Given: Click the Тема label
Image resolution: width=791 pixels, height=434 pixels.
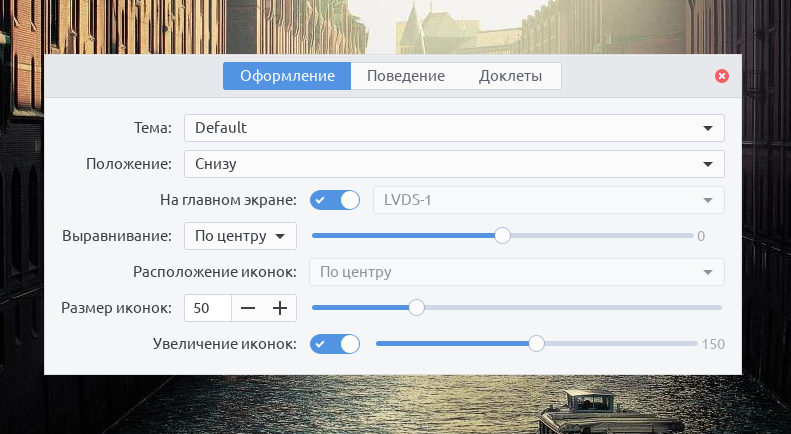Looking at the screenshot, I should point(153,128).
